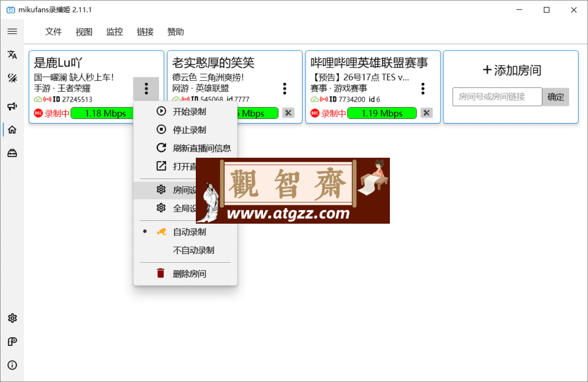Open the 赞助 menu
588x382 pixels.
click(176, 32)
